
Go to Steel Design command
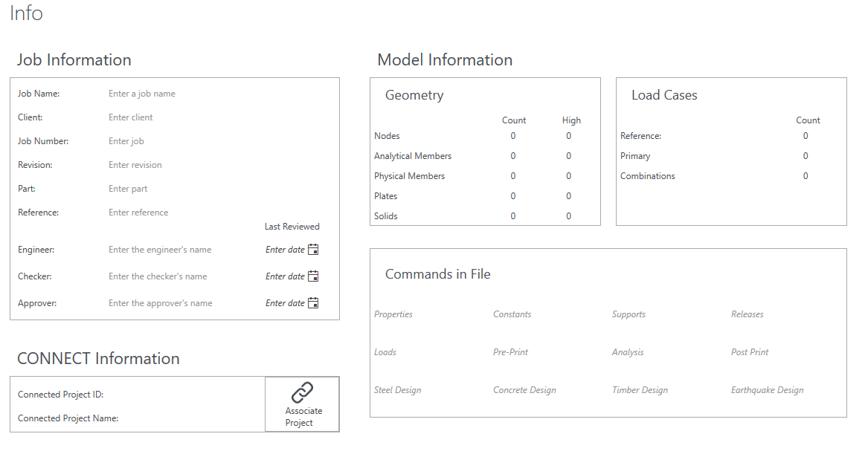point(397,390)
